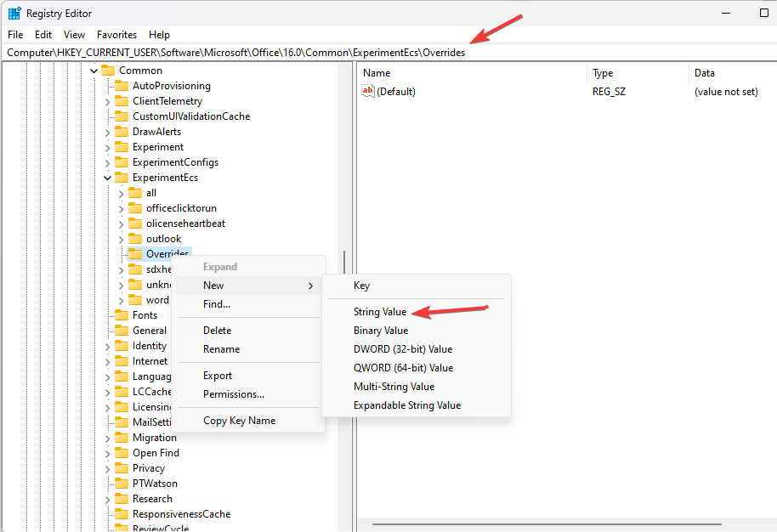Choose Export from the context menu

click(217, 375)
